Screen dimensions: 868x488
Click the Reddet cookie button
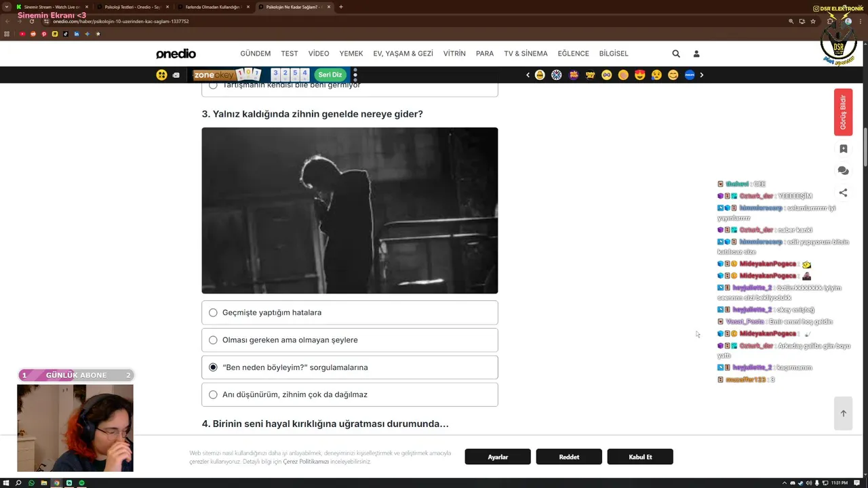pos(569,457)
